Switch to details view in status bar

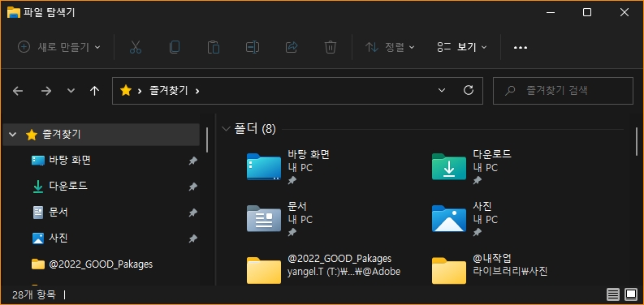click(613, 294)
